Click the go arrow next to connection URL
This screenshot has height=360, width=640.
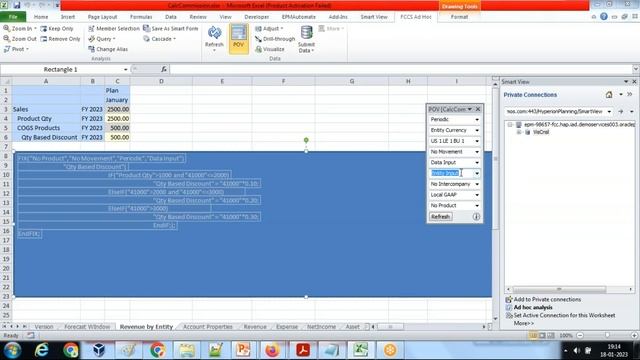coord(621,111)
